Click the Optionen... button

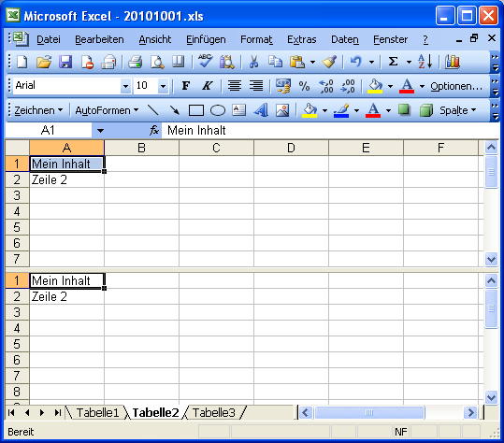pos(456,86)
